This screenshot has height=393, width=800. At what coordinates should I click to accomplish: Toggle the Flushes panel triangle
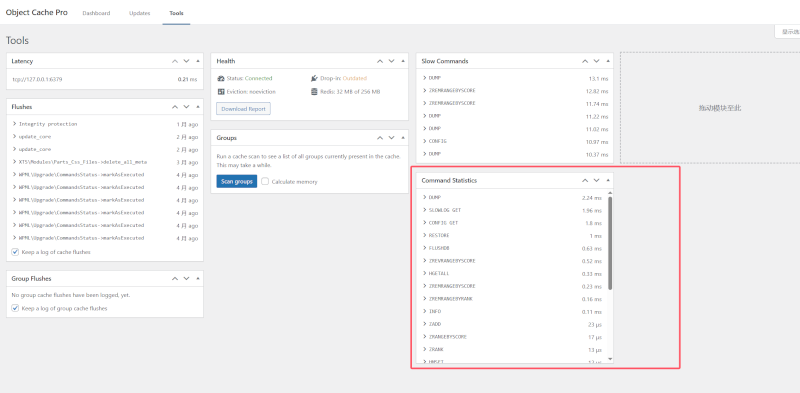click(x=198, y=107)
